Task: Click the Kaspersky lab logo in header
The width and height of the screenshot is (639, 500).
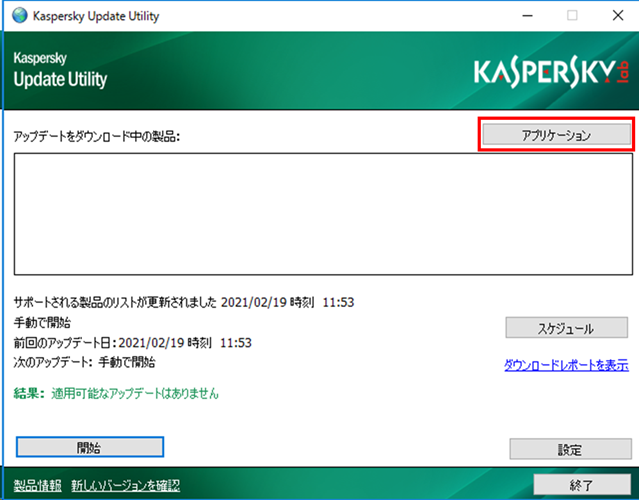Action: click(552, 74)
